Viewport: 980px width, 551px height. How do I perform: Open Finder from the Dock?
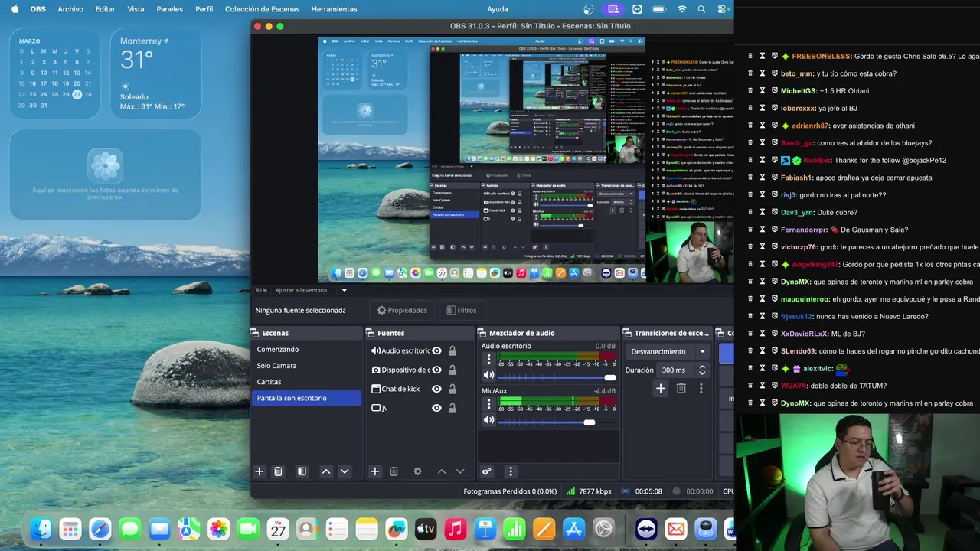pos(41,528)
